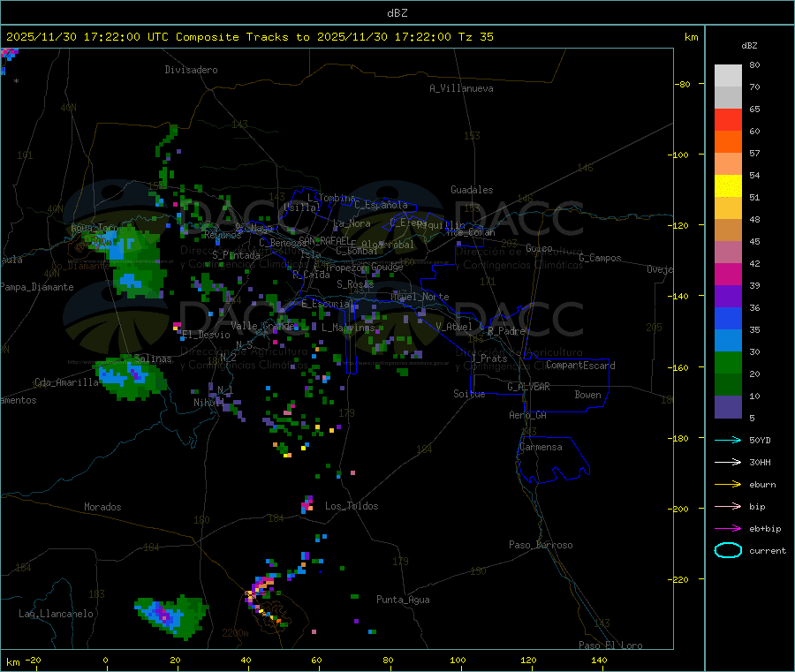Click the pink bip arrow legend icon
This screenshot has height=672, width=795.
[728, 506]
